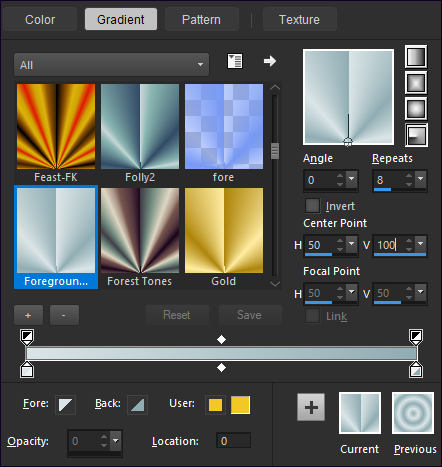
Task: Select the Radial gradient style icon
Action: [x=416, y=135]
